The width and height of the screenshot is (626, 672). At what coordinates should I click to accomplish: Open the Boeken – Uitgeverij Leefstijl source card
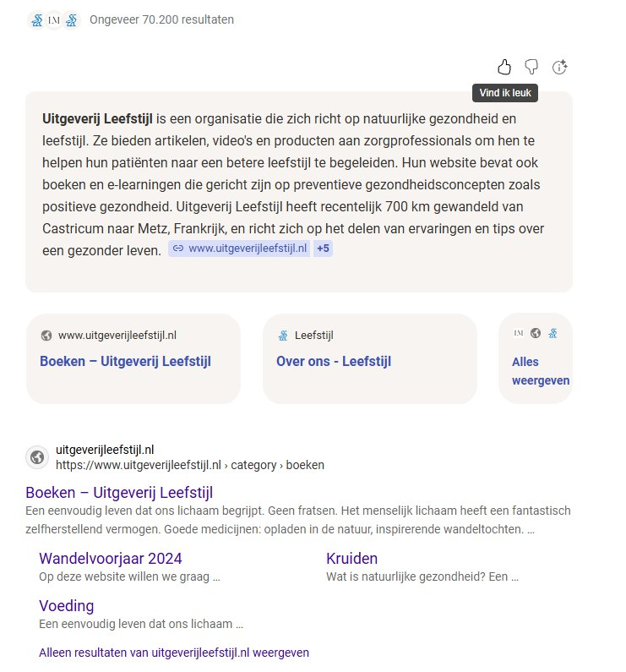[125, 361]
